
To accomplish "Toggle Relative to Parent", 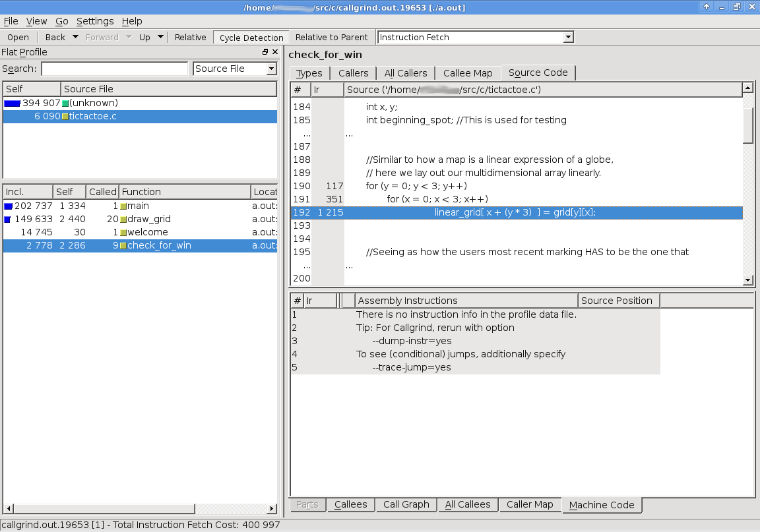I will point(332,38).
